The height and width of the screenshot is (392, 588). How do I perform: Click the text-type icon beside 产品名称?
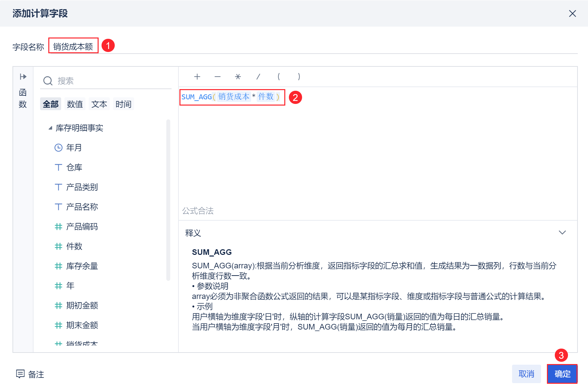[x=59, y=207]
